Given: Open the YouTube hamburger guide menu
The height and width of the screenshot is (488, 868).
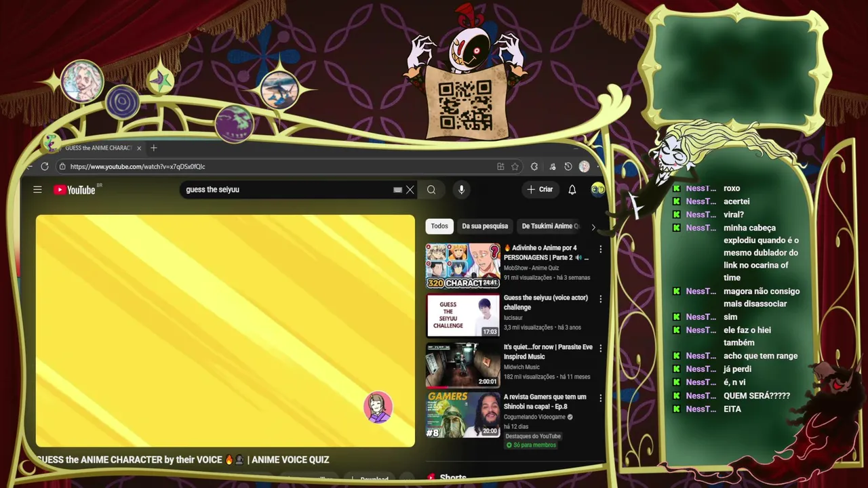Looking at the screenshot, I should coord(37,190).
